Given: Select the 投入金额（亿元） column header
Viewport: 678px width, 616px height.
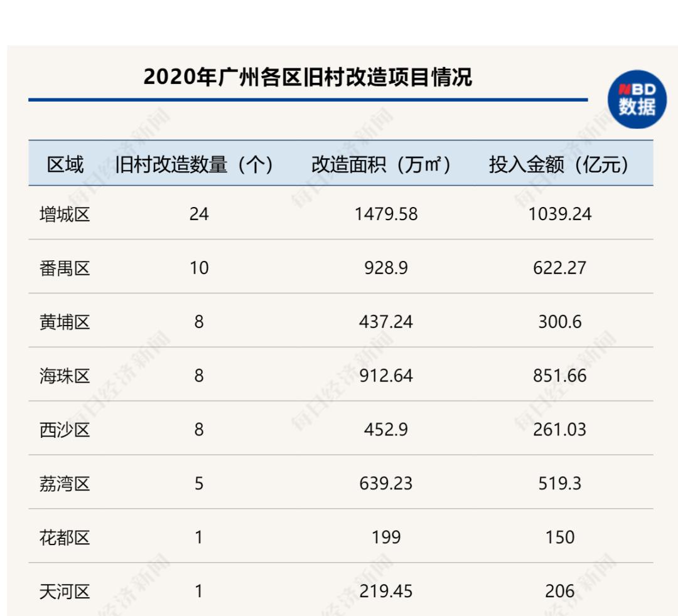Looking at the screenshot, I should tap(559, 164).
